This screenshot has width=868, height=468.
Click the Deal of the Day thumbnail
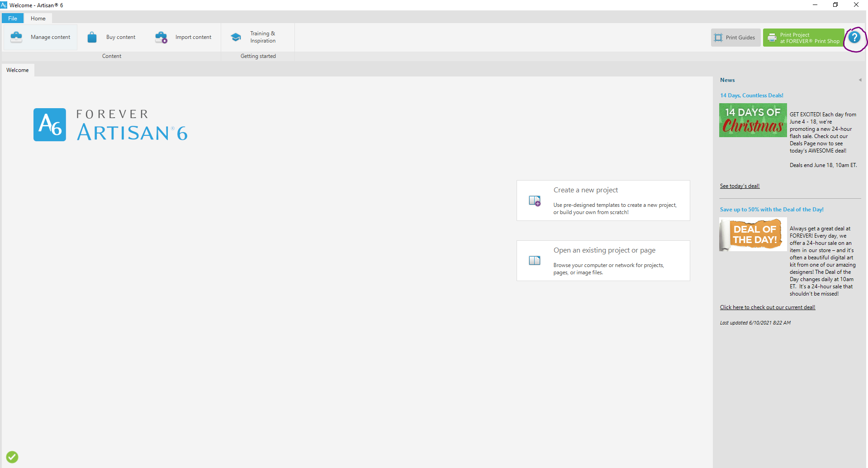[x=753, y=234]
